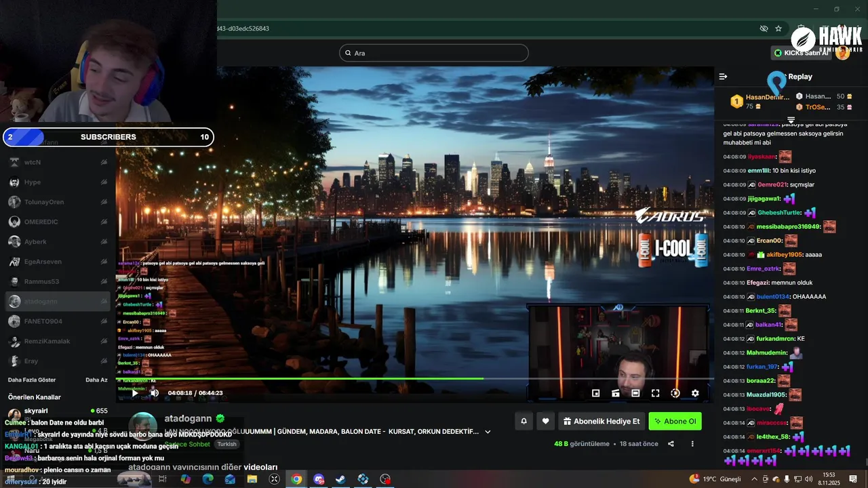This screenshot has width=868, height=488.
Task: Click Abonelik Hediye Et button
Action: click(x=601, y=421)
